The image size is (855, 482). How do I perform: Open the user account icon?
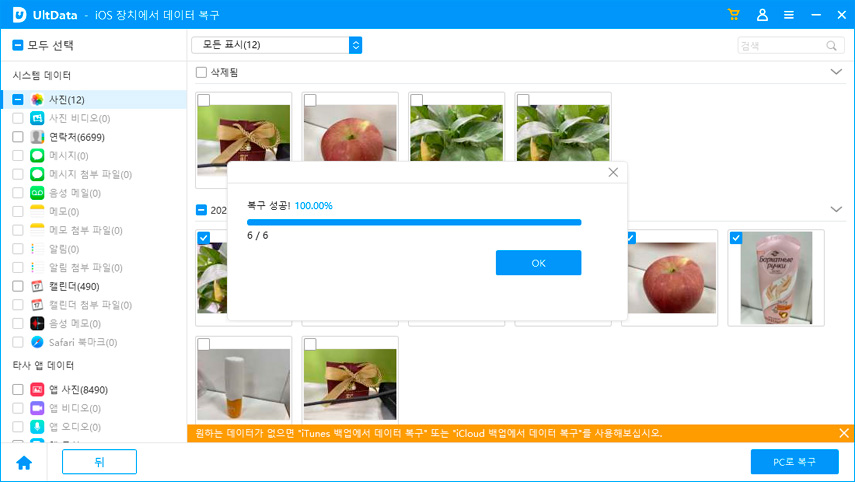point(762,15)
